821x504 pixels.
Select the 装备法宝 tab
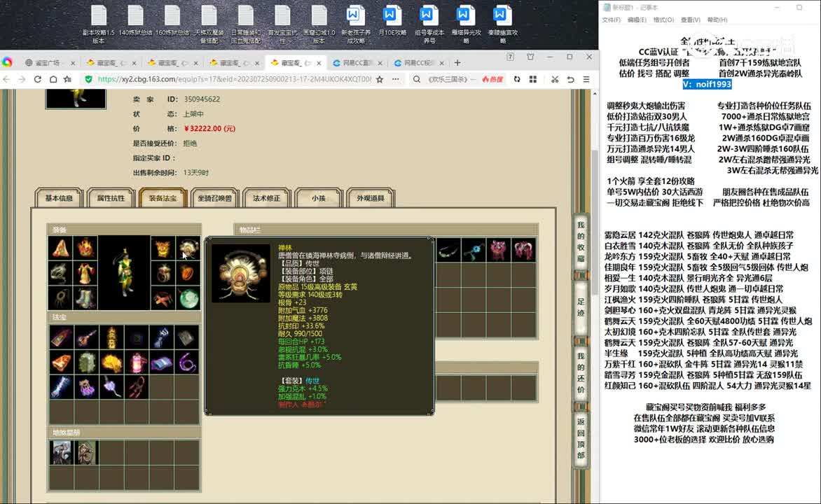[x=163, y=198]
